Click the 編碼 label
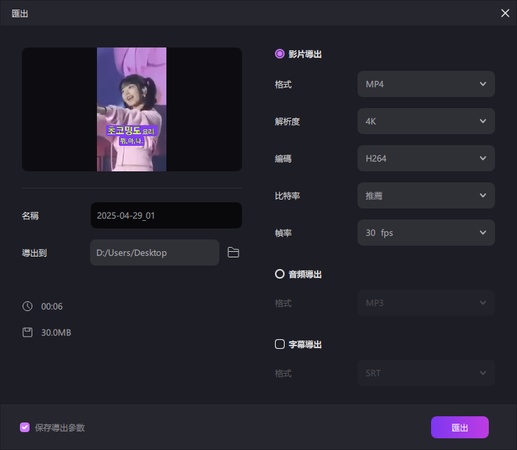Image resolution: width=517 pixels, height=450 pixels. (x=283, y=159)
